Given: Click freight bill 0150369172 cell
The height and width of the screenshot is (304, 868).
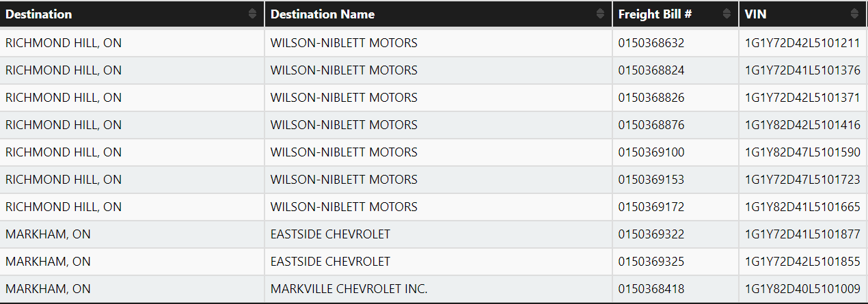Looking at the screenshot, I should coord(651,207).
